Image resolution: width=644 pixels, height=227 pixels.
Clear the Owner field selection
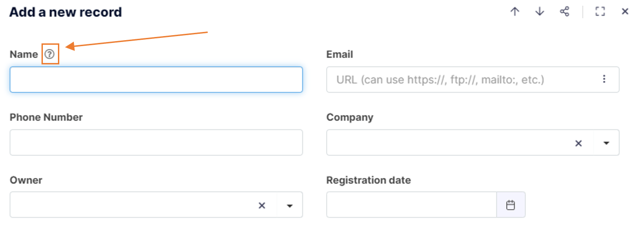click(x=262, y=206)
